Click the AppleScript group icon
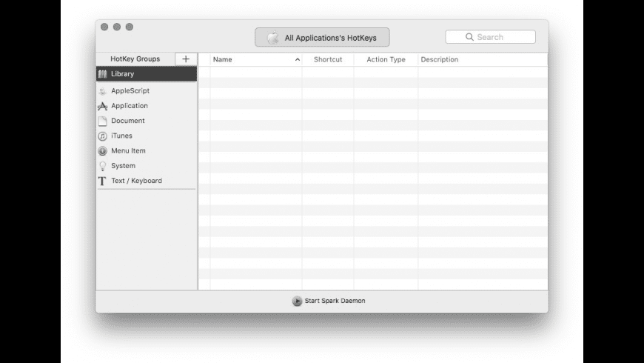This screenshot has width=644, height=363. click(x=103, y=91)
